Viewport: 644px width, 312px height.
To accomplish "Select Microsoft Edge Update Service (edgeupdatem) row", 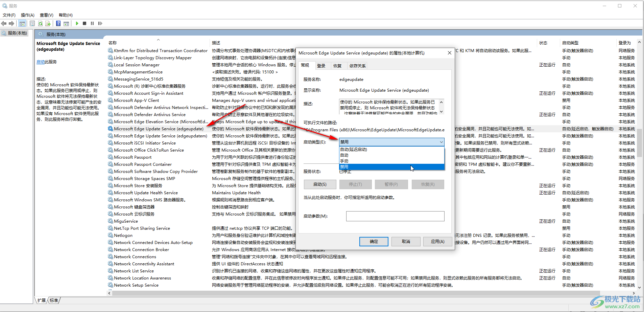I will (160, 136).
